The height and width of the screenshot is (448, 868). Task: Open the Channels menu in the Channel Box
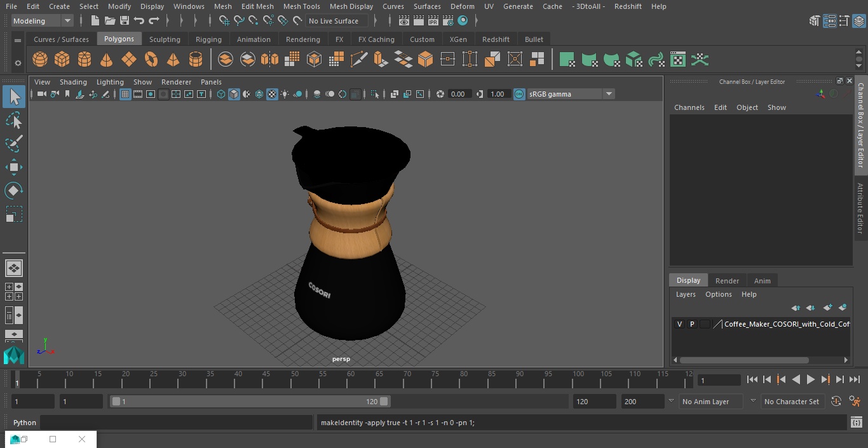pos(689,107)
